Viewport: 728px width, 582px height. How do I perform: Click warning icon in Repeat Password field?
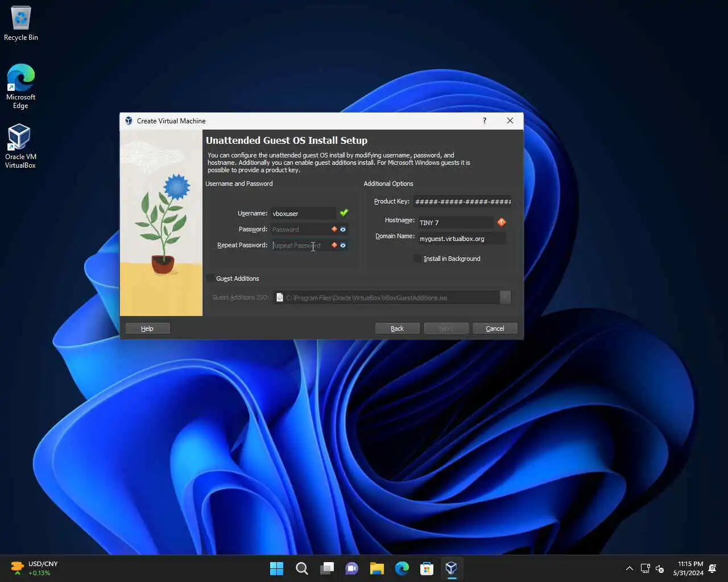(334, 245)
